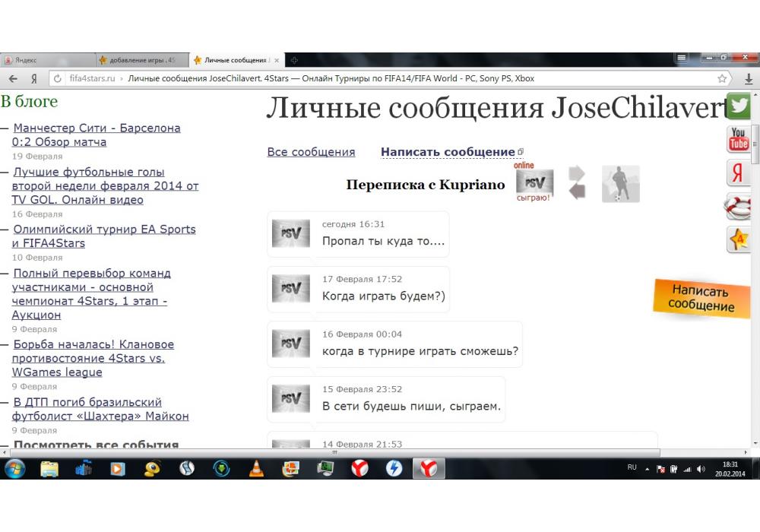Open browser downloads arrow icon
The image size is (760, 532).
749,78
